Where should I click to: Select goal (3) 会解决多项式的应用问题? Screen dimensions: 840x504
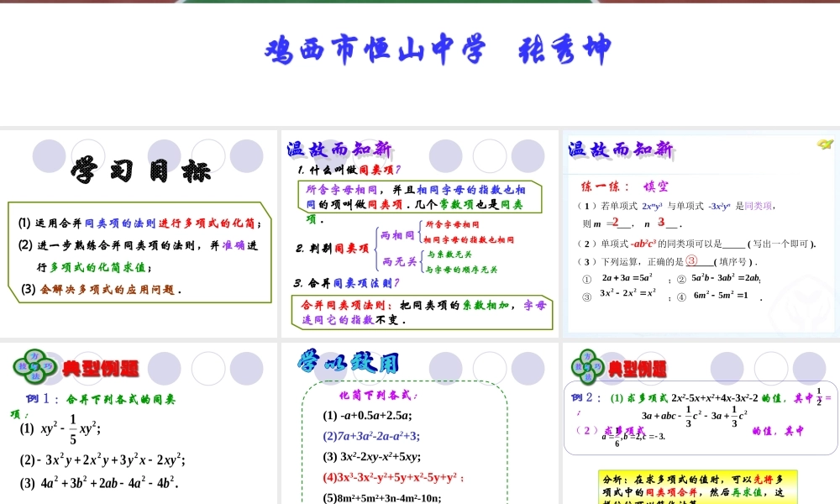point(102,289)
